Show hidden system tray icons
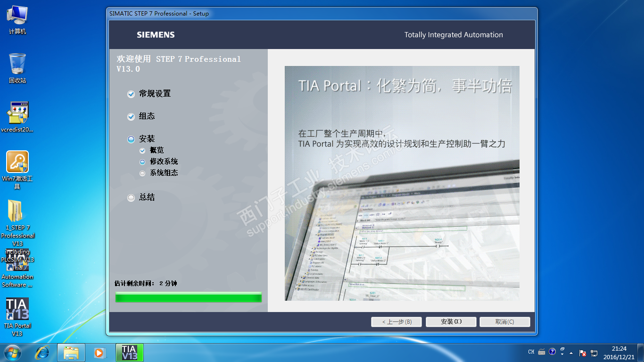 [x=571, y=353]
